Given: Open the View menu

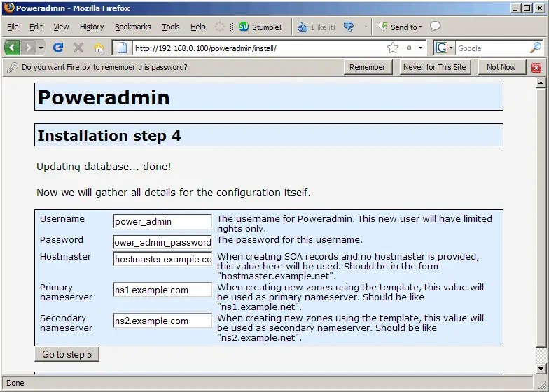Looking at the screenshot, I should (x=61, y=27).
